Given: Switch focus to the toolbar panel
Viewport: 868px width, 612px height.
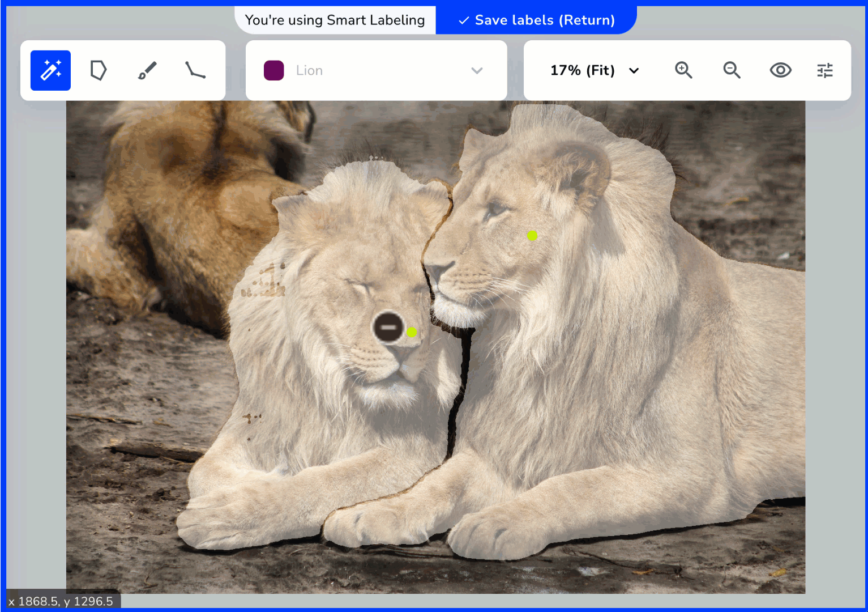Looking at the screenshot, I should 122,70.
